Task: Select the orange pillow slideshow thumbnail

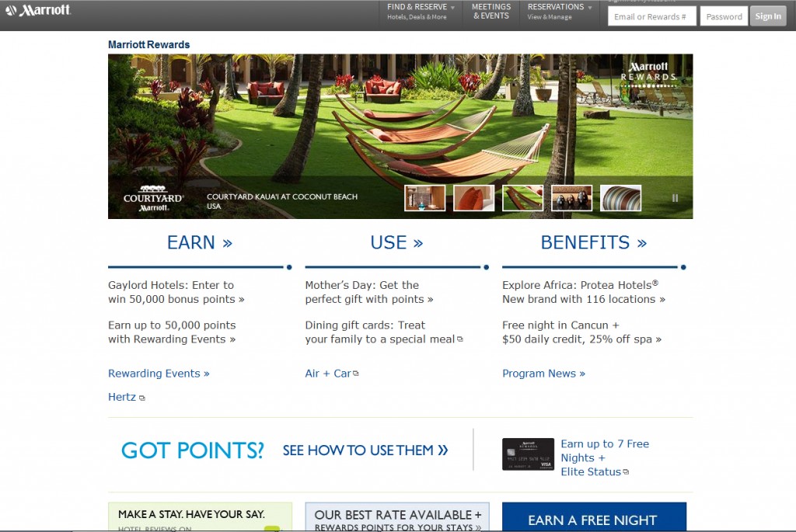Action: point(473,198)
